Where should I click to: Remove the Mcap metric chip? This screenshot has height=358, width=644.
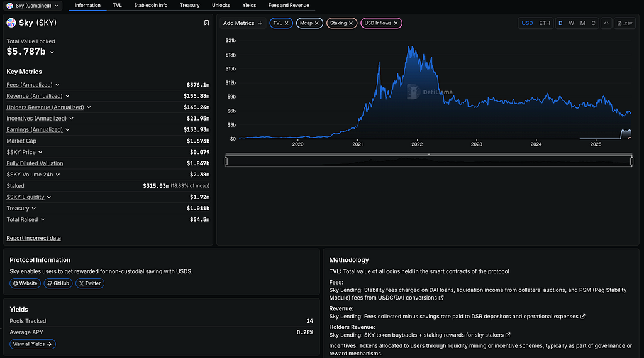pyautogui.click(x=317, y=23)
